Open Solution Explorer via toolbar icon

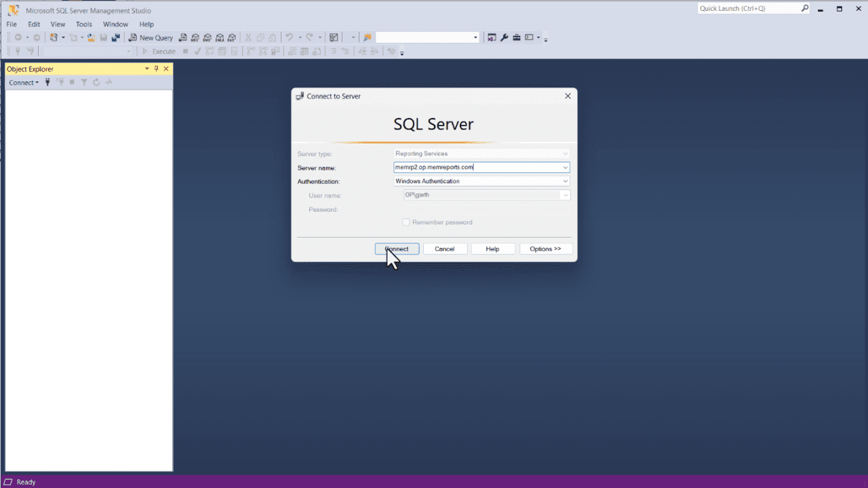(x=492, y=38)
